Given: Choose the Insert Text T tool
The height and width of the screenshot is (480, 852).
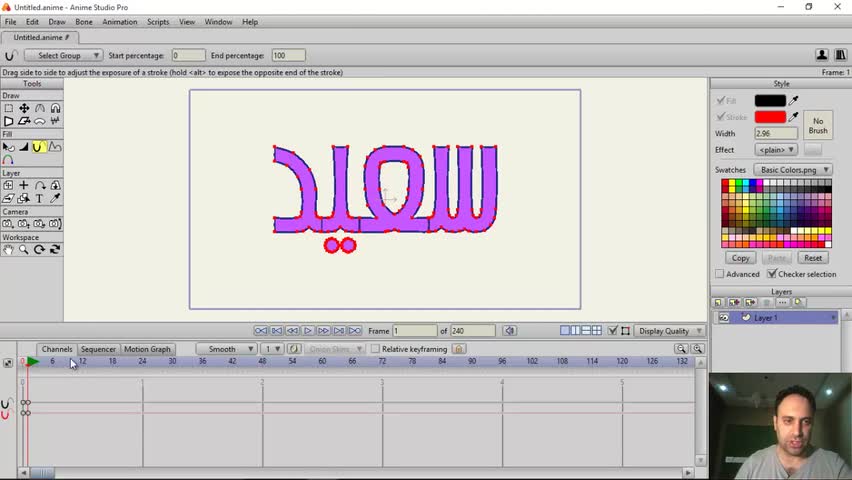Looking at the screenshot, I should [x=40, y=198].
